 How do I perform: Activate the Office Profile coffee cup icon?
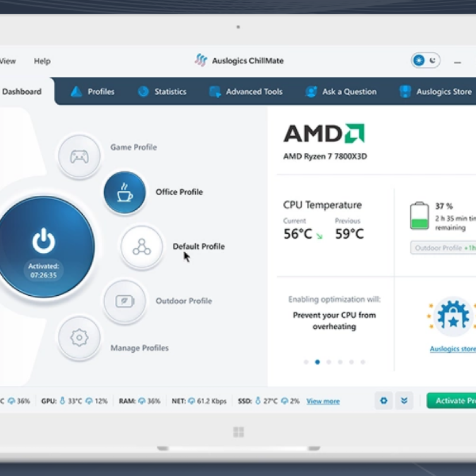[124, 192]
